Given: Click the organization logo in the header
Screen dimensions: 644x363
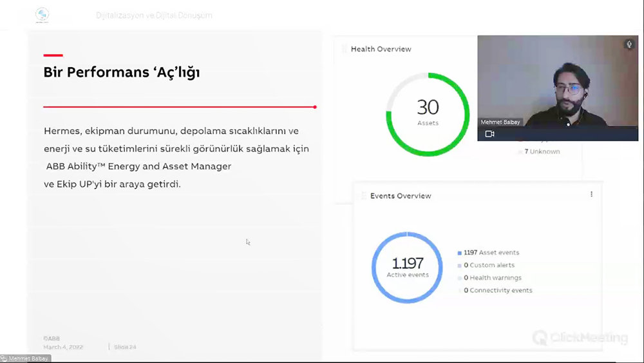Looking at the screenshot, I should (42, 15).
